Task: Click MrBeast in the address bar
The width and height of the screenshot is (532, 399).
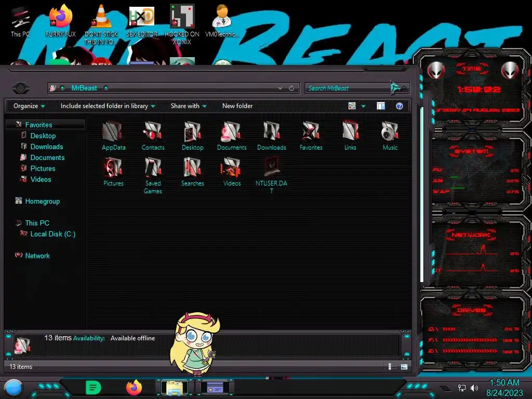Action: 84,88
